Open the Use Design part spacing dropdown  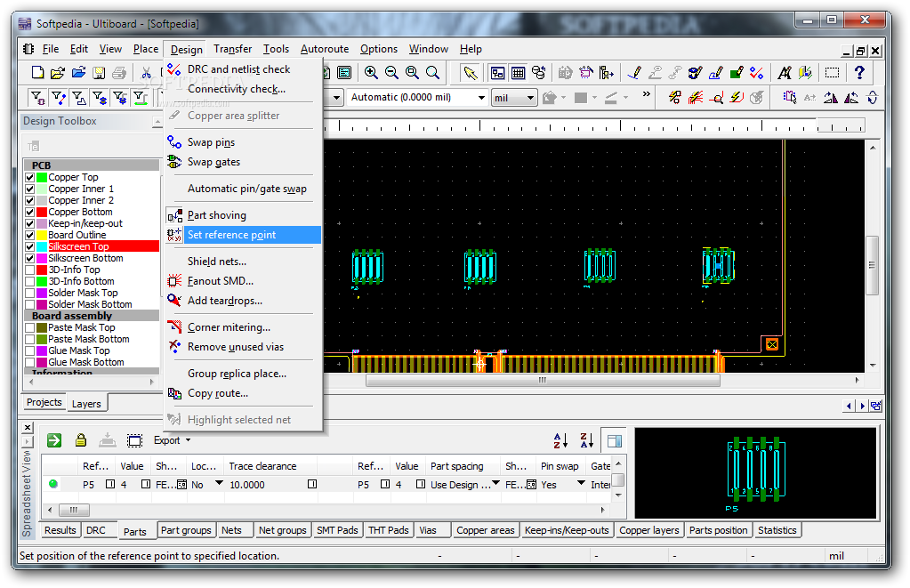(495, 484)
